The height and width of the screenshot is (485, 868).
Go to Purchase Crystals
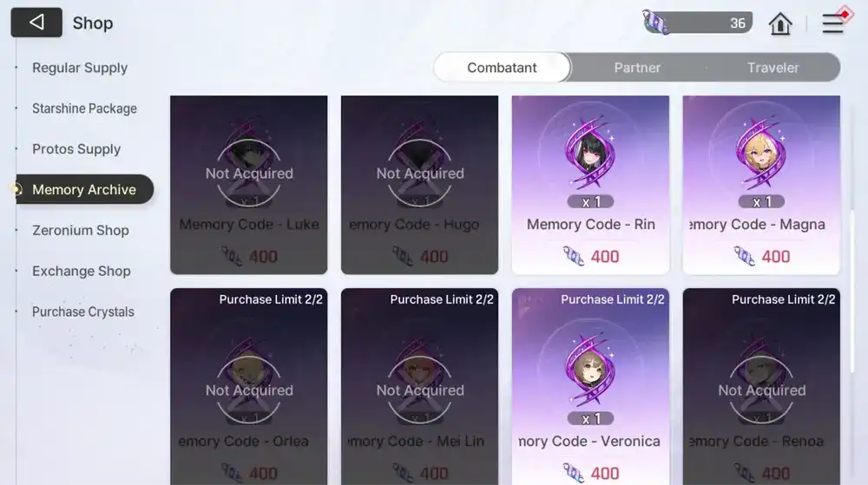(x=83, y=311)
